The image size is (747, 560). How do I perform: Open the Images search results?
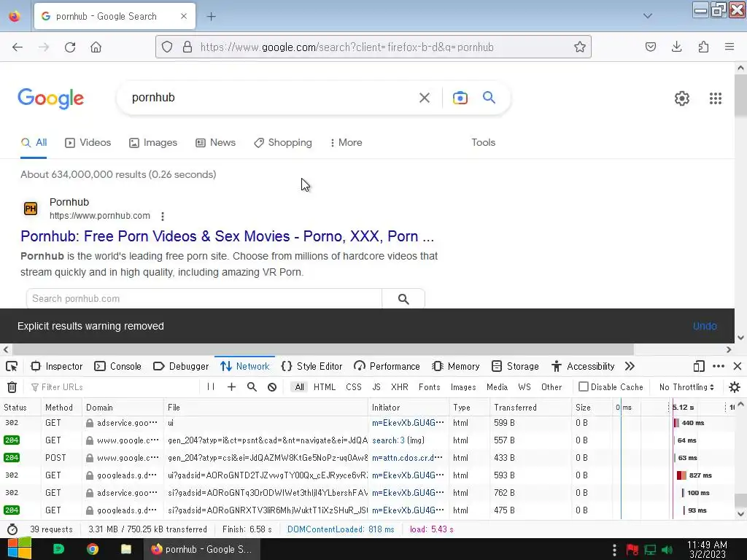pyautogui.click(x=153, y=142)
